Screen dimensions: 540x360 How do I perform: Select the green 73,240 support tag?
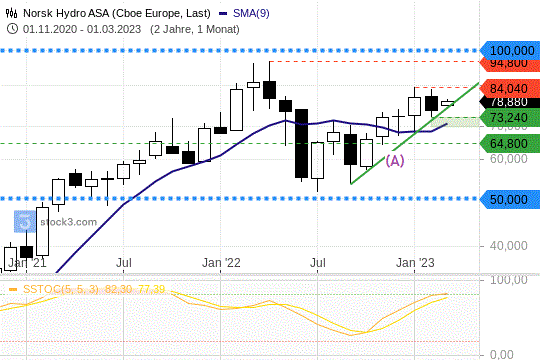(x=510, y=118)
